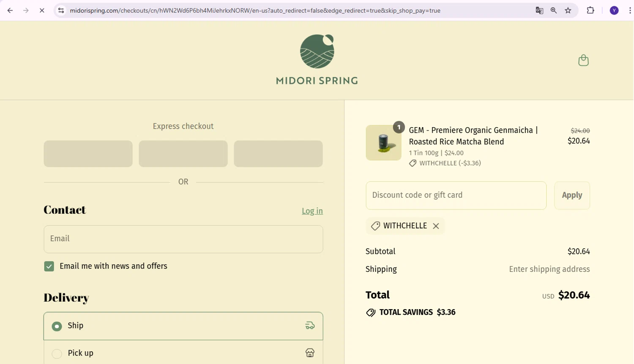Click the browser forward arrow

(26, 11)
